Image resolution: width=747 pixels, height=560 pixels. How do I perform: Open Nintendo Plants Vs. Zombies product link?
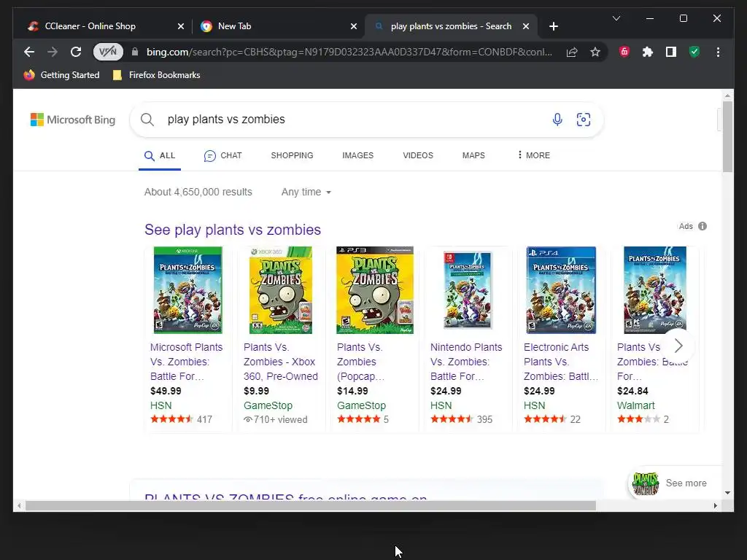[466, 362]
